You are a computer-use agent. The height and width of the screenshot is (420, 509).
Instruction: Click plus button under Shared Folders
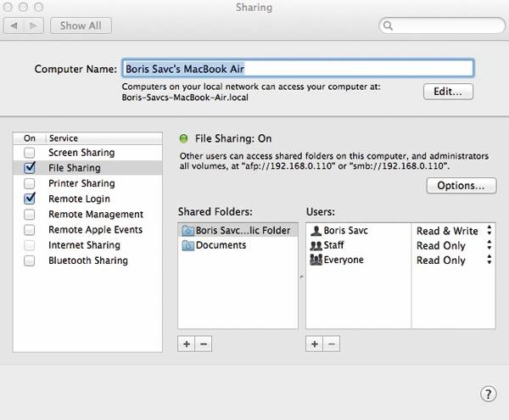point(187,344)
